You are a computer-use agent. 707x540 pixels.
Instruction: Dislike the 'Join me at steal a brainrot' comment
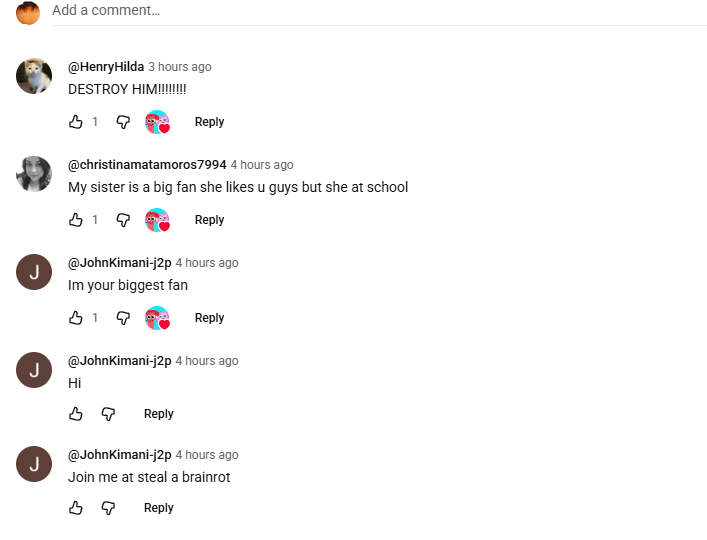pos(108,508)
